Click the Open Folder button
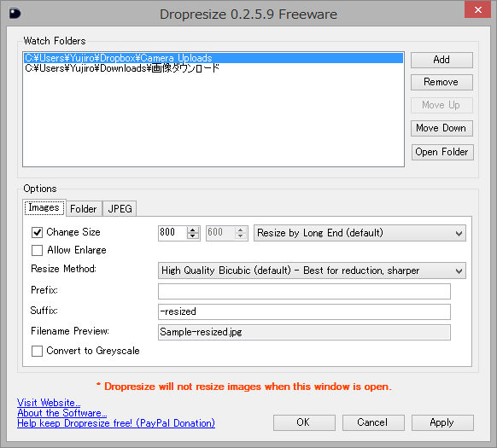 click(x=442, y=152)
